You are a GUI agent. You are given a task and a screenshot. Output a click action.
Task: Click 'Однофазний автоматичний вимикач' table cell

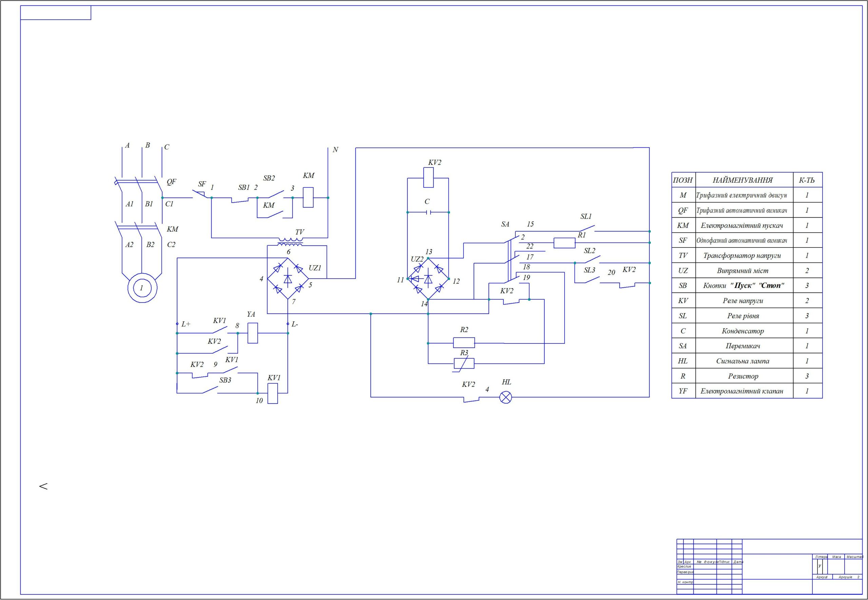pyautogui.click(x=744, y=240)
